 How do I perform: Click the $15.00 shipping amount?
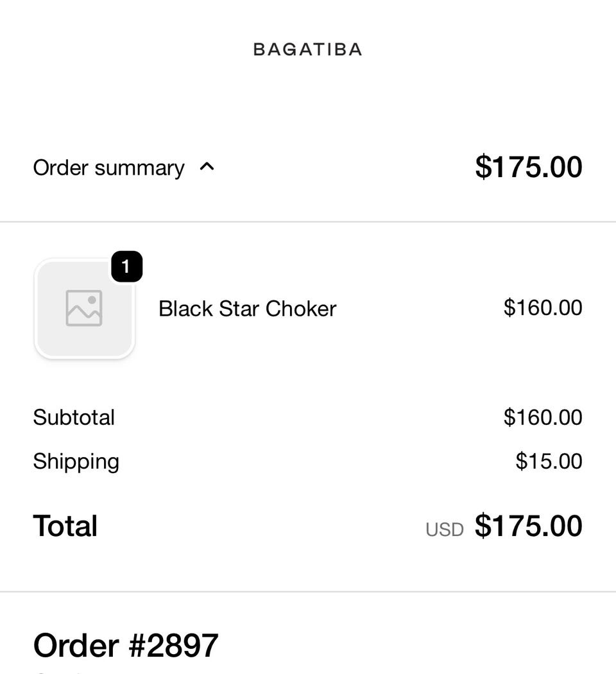[x=549, y=462]
